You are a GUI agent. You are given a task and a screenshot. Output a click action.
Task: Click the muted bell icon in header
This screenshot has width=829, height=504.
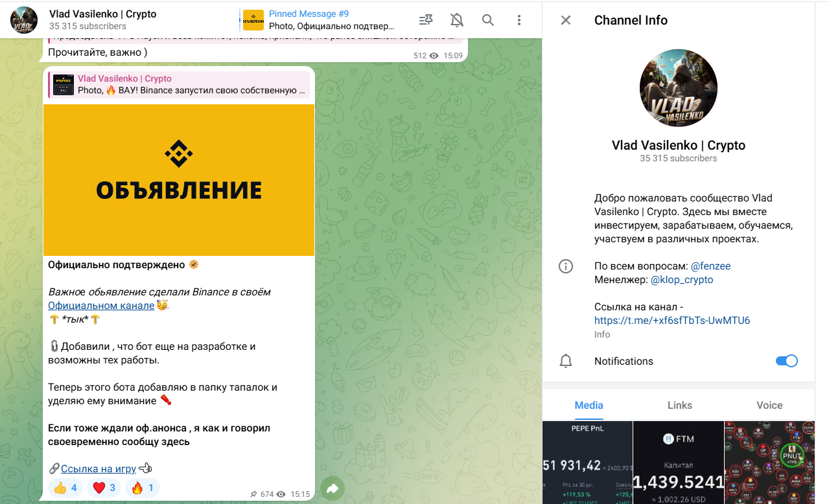[457, 20]
